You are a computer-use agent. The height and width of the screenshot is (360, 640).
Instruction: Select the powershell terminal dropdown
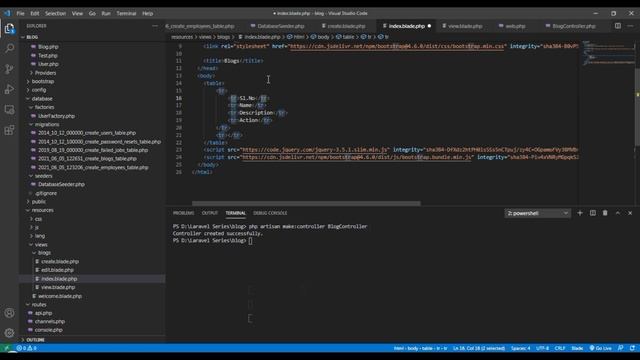click(537, 213)
